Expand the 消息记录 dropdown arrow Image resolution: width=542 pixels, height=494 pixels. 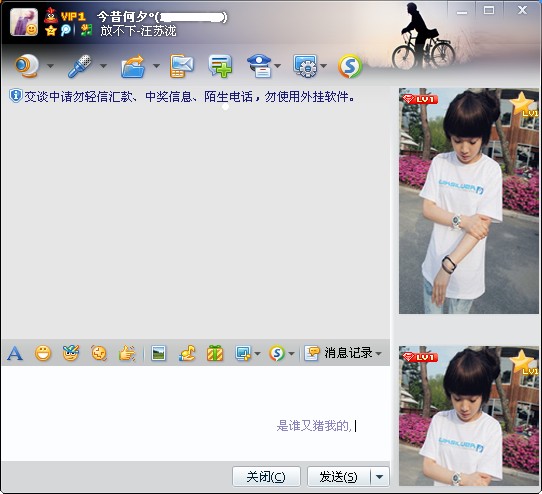[379, 353]
